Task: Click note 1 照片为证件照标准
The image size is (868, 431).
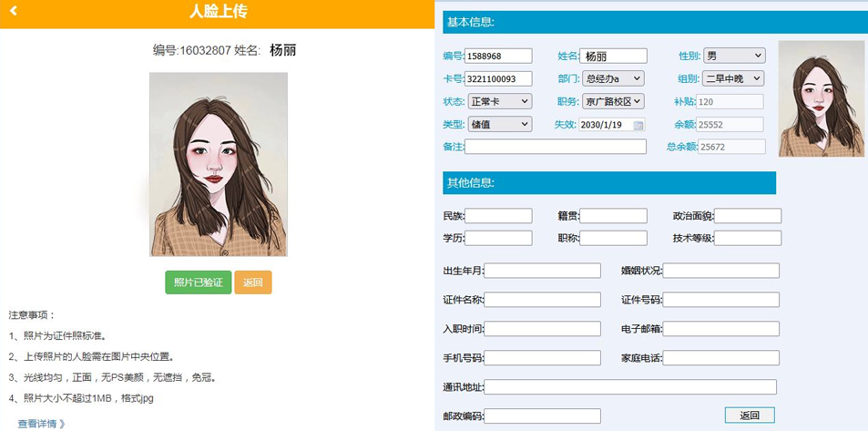Action: pos(57,335)
